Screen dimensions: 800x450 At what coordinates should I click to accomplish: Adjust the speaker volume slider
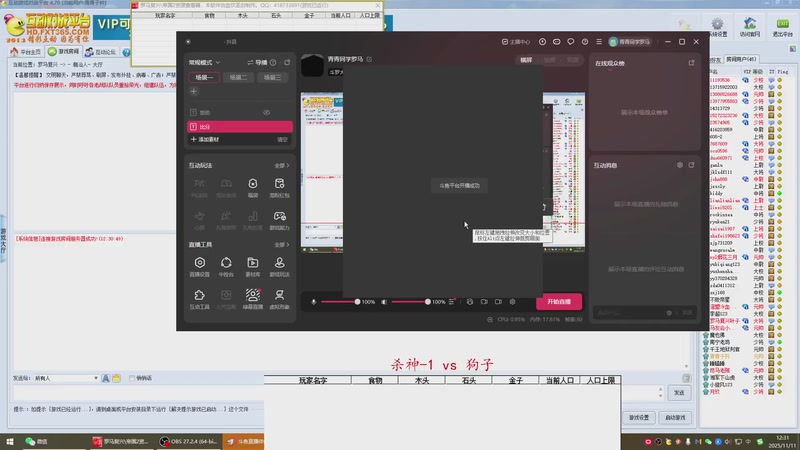[x=410, y=302]
